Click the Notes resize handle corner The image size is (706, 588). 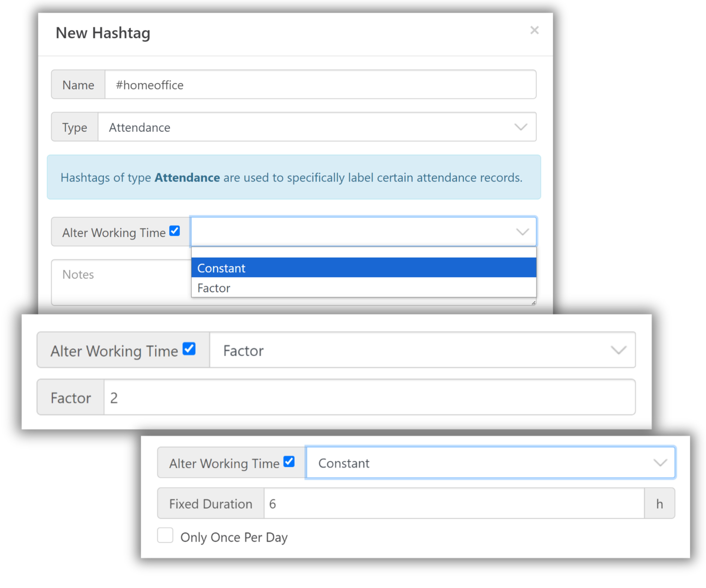533,303
